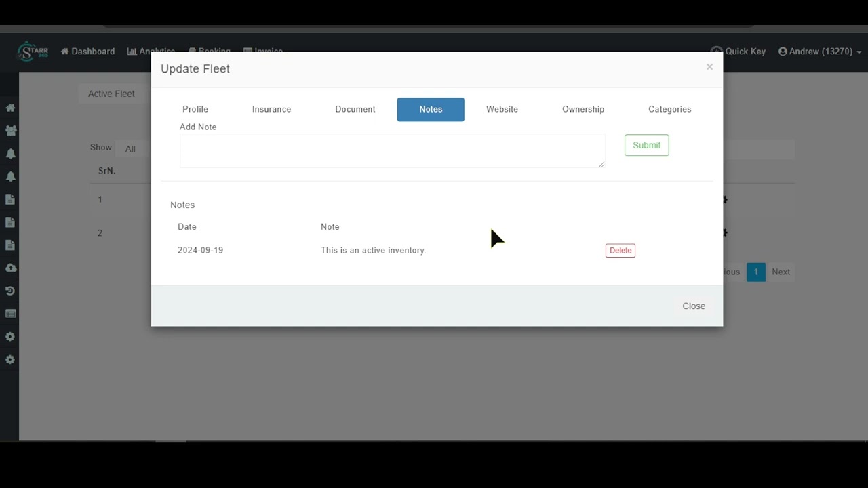Click the 'Add Note' label

198,127
